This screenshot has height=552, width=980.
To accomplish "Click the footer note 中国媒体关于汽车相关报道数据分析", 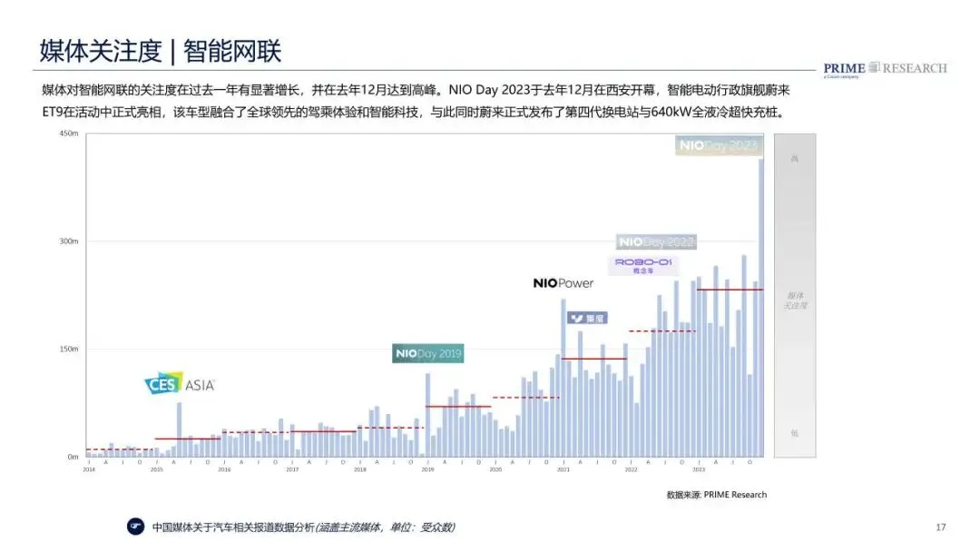I will tap(233, 527).
